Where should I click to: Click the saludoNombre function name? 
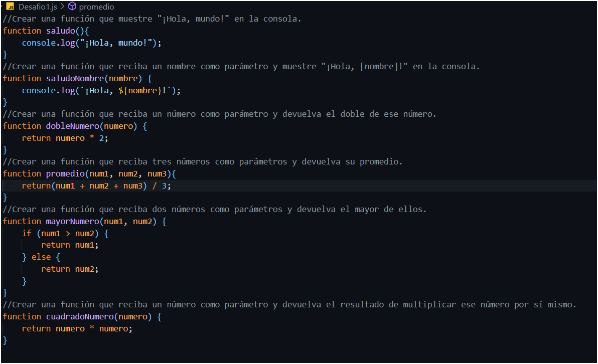75,79
